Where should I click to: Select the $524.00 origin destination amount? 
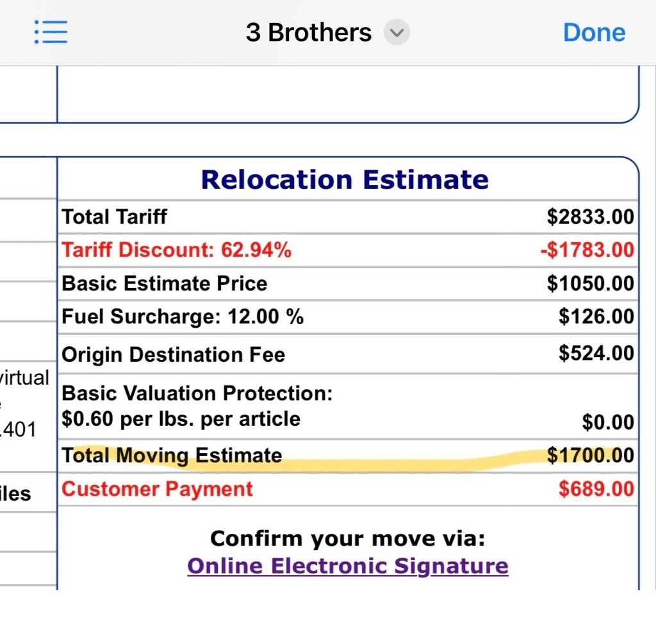pos(596,353)
